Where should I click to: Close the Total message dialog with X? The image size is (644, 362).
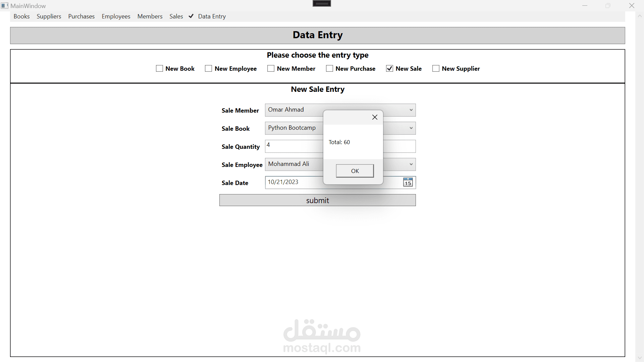[375, 117]
